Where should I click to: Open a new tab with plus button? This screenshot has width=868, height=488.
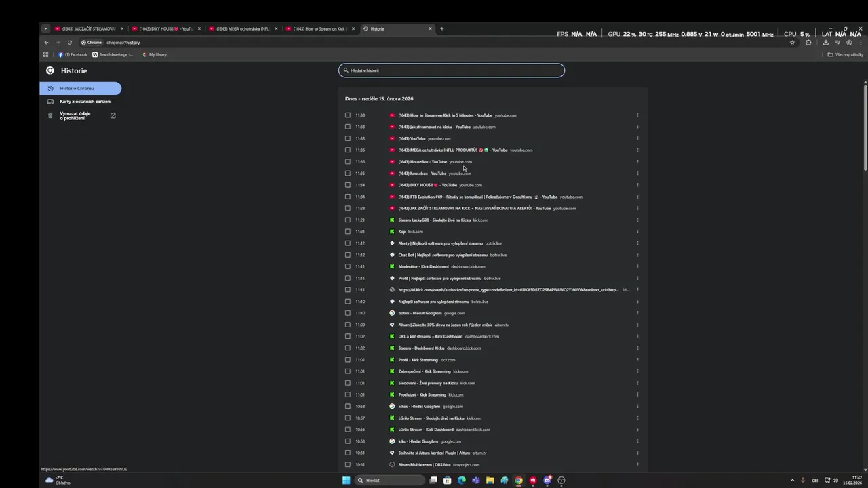click(441, 28)
